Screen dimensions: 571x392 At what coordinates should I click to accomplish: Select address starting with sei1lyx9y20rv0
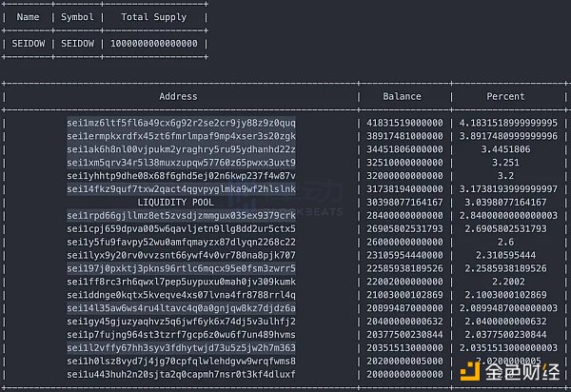point(181,256)
